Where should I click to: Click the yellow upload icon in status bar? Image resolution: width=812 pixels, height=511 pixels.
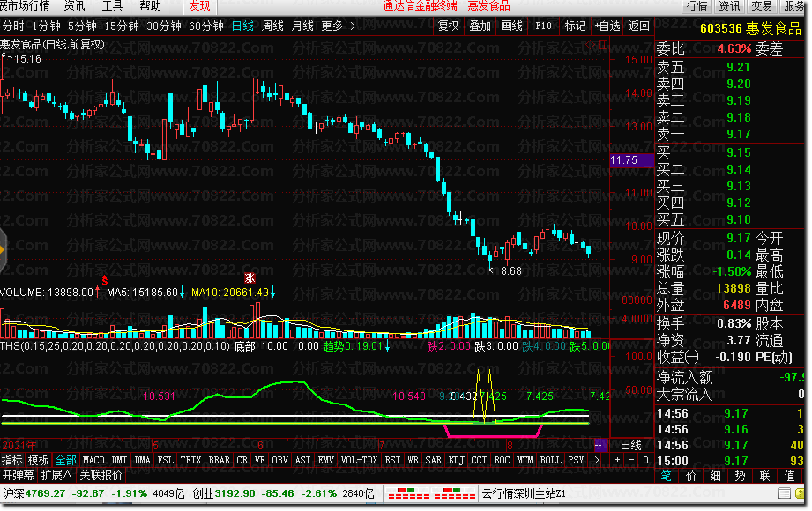(x=800, y=493)
